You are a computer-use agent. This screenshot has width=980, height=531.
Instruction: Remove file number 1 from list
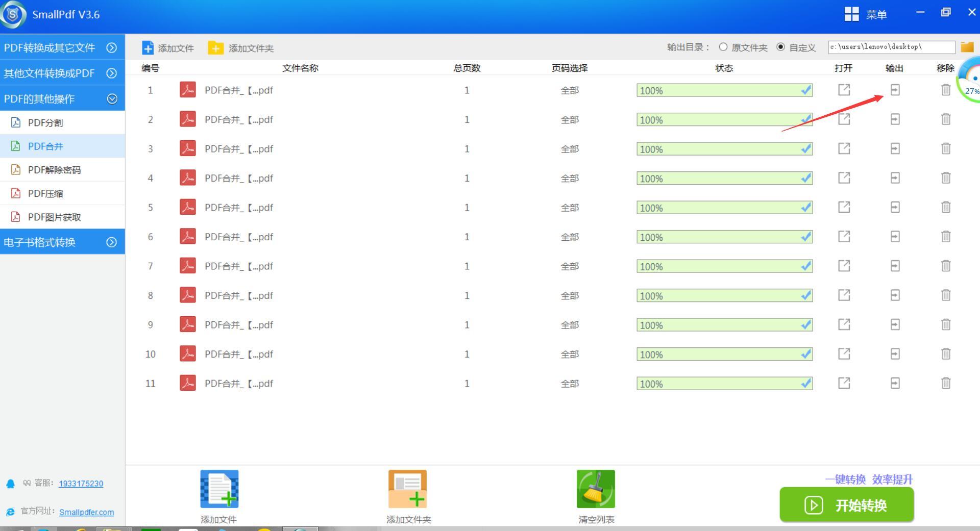(x=946, y=90)
